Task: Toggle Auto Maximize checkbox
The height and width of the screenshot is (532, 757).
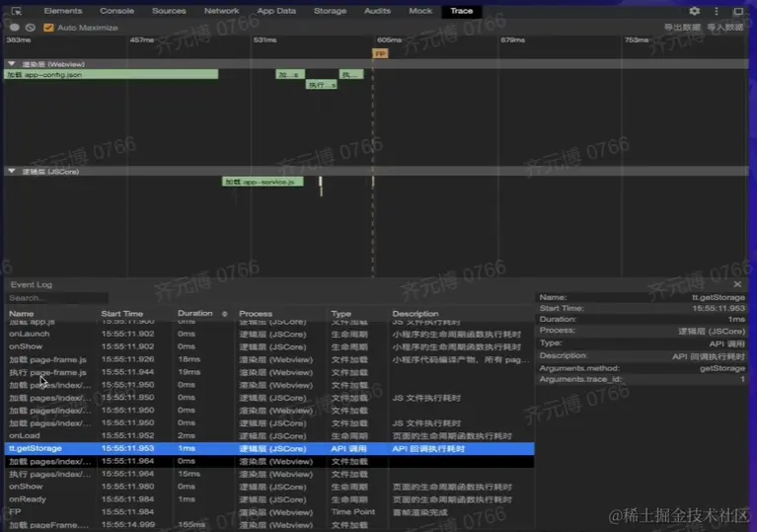Action: (48, 28)
